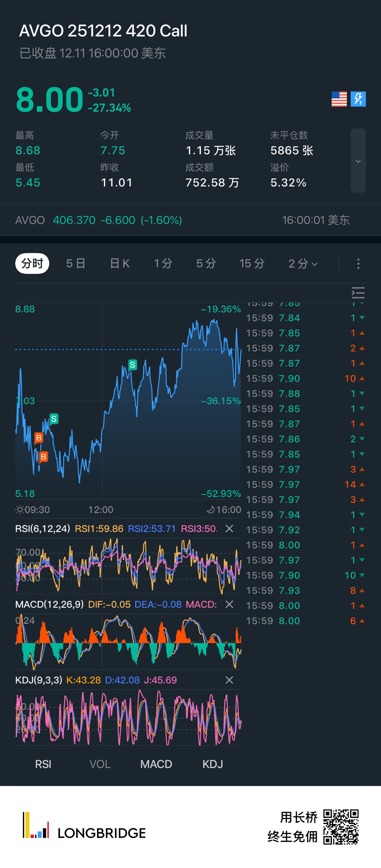The height and width of the screenshot is (868, 381).
Task: Open the 2分 interval dropdown
Action: pos(303,264)
